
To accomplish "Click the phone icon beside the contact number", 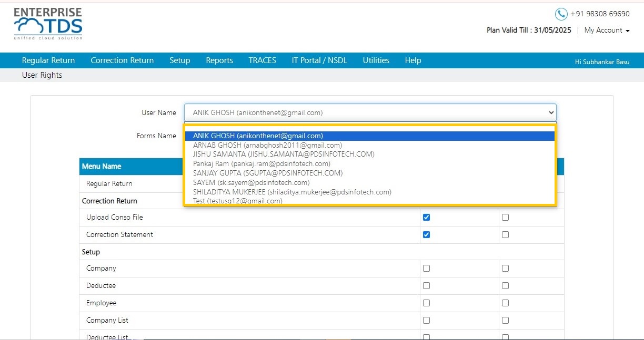I will pos(561,14).
